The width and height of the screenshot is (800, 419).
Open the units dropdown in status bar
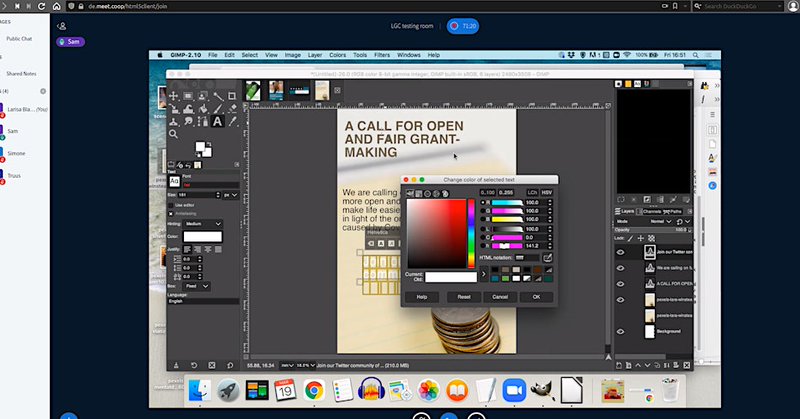tap(287, 365)
